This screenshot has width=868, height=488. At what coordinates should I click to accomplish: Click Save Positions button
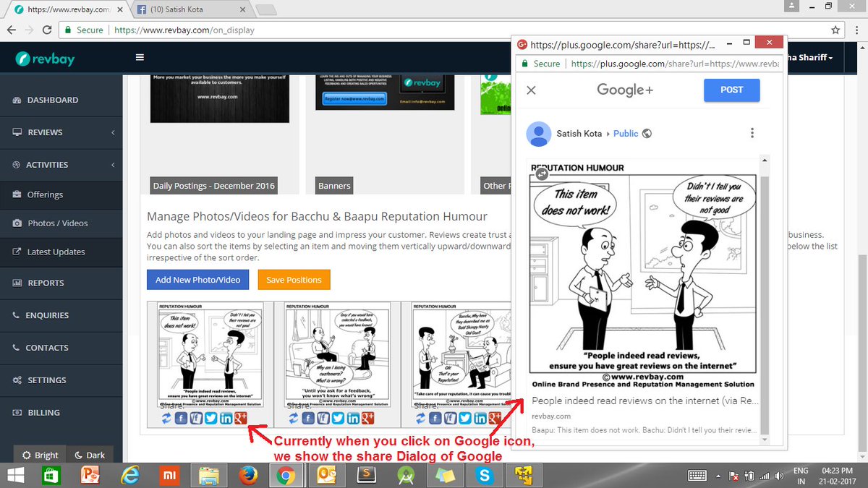pyautogui.click(x=294, y=280)
